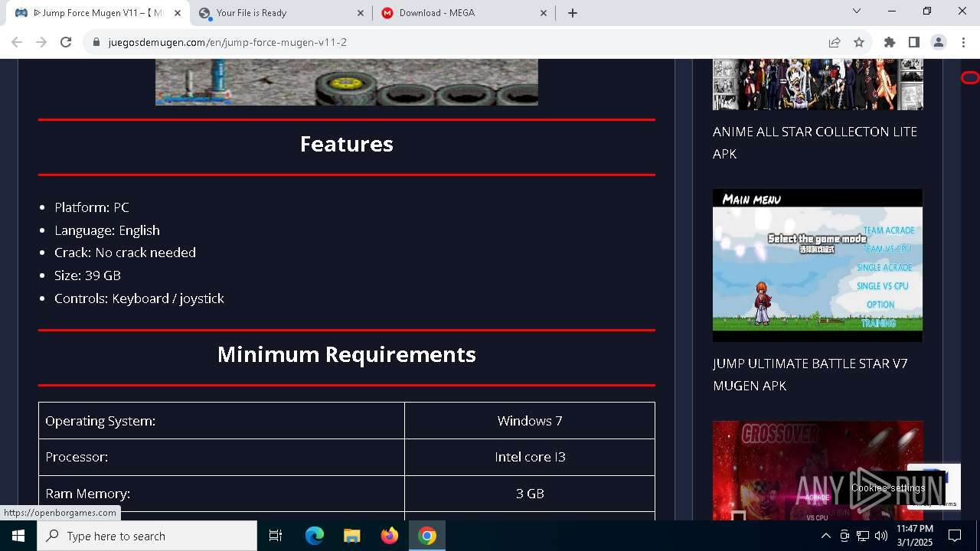980x551 pixels.
Task: Select the Minimum Requirements heading
Action: click(x=347, y=354)
